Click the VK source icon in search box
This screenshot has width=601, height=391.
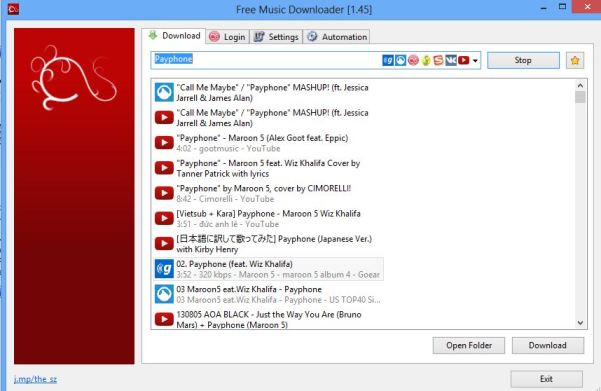point(451,60)
